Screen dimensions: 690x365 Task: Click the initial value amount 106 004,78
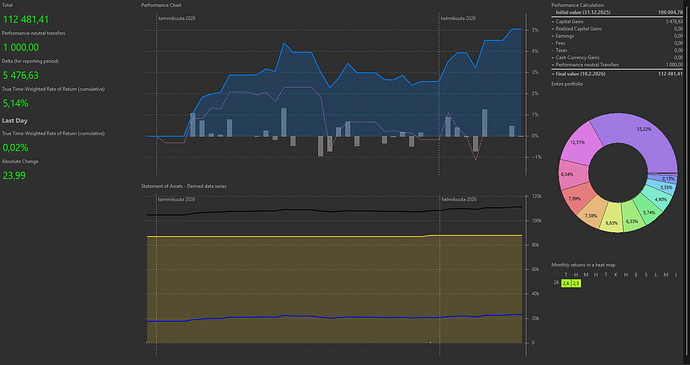pyautogui.click(x=671, y=12)
